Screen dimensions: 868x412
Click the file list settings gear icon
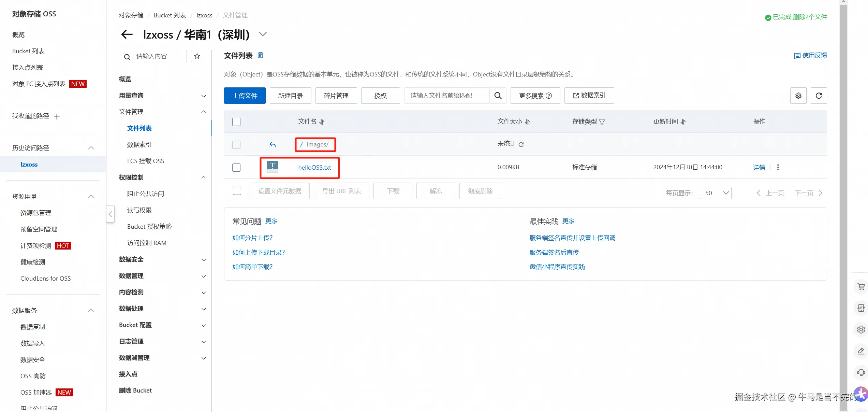coord(798,96)
